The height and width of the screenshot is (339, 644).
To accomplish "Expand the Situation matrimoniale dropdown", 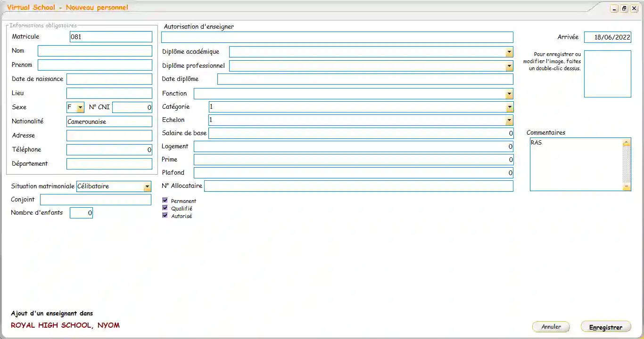I will tap(147, 186).
